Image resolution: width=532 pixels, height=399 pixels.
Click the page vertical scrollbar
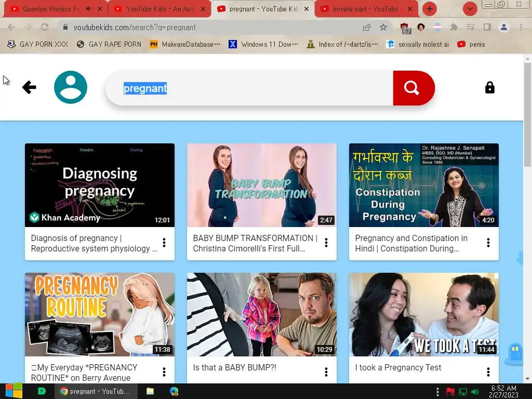pos(528,114)
